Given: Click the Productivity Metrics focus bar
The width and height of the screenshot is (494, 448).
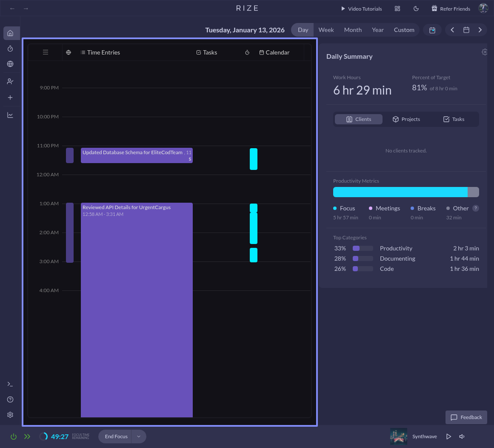Looking at the screenshot, I should [x=400, y=192].
